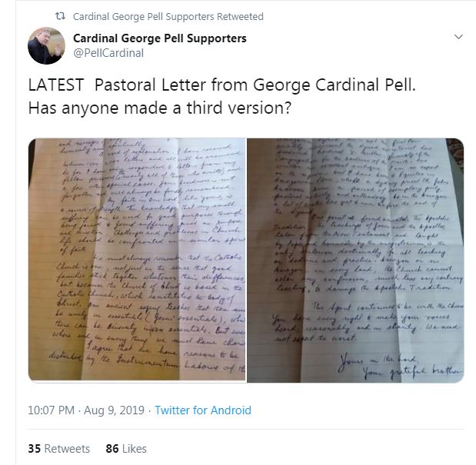Click 'Cardinal George Pell Supporters Retweeted' label
This screenshot has height=465, width=476.
point(168,16)
